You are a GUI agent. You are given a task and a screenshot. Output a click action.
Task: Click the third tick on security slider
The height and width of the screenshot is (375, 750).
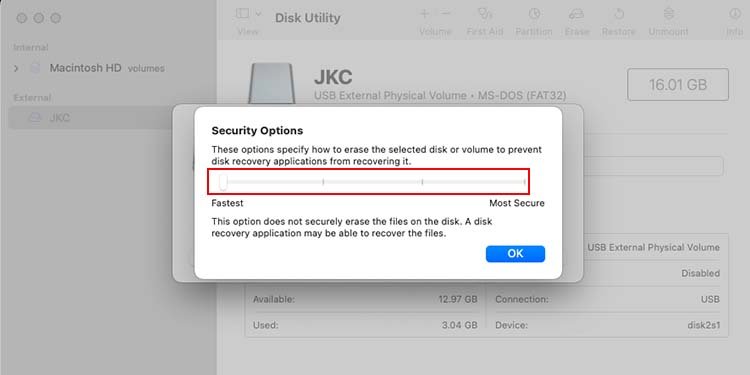(422, 182)
